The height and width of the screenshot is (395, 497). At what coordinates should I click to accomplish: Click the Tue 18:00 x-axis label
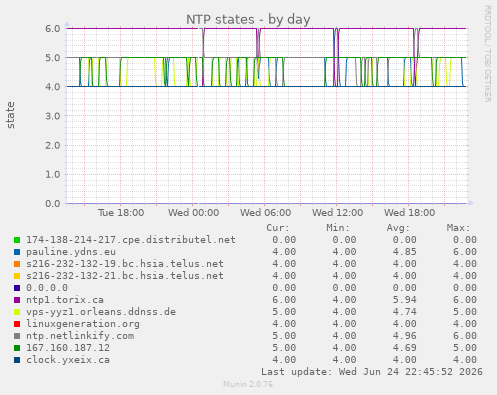coord(121,213)
